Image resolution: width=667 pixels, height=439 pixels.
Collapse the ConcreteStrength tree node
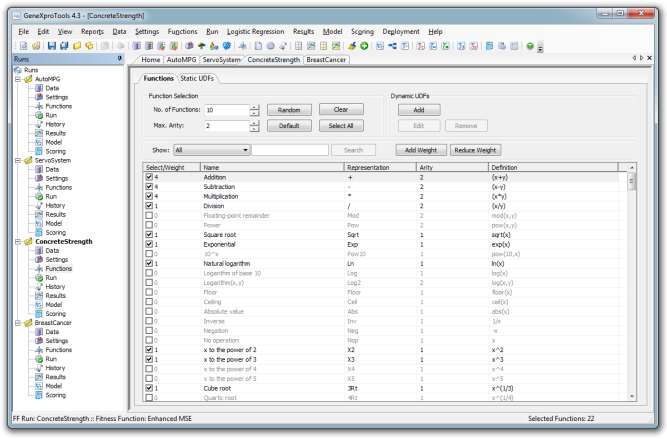[x=17, y=242]
